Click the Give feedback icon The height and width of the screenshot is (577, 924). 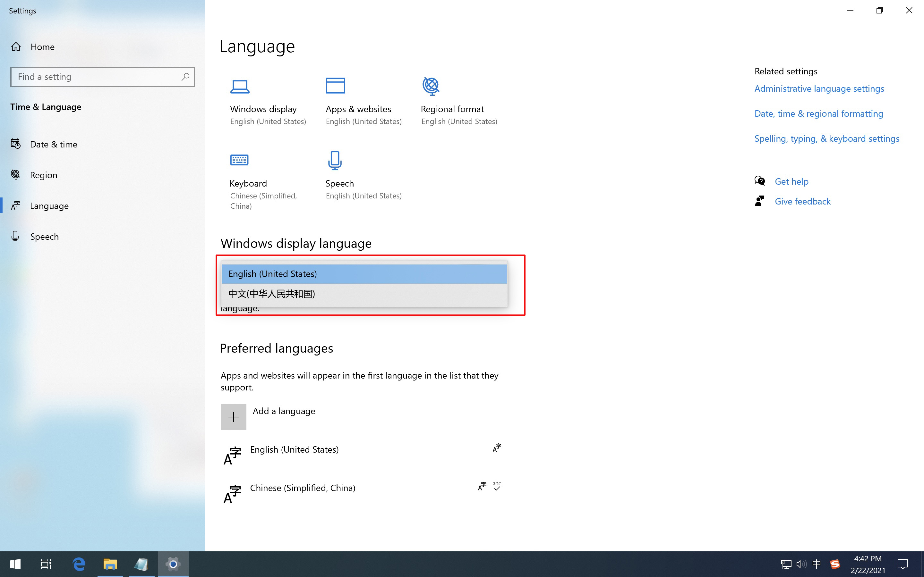[x=760, y=201]
